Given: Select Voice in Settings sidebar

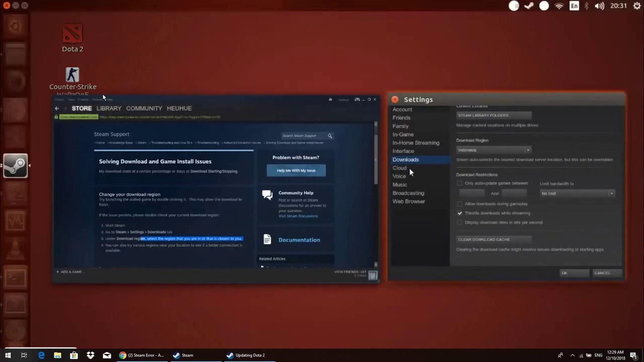Looking at the screenshot, I should (399, 176).
